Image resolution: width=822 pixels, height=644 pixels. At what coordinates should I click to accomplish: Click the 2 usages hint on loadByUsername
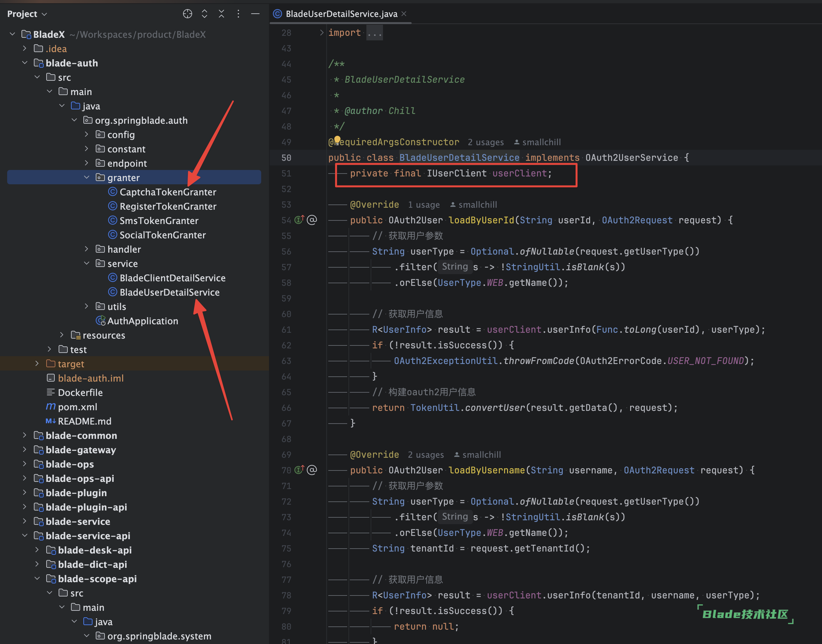tap(426, 455)
